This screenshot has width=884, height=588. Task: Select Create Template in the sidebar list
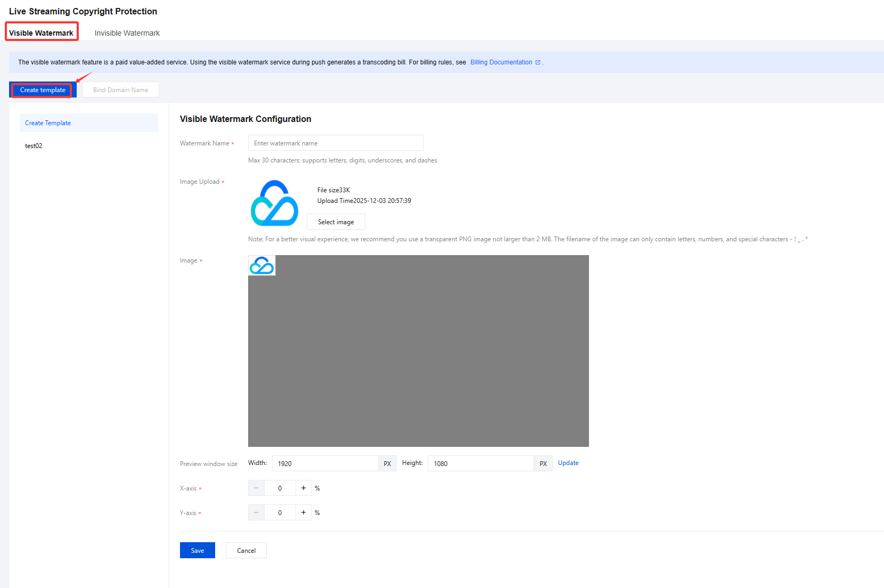pyautogui.click(x=48, y=123)
